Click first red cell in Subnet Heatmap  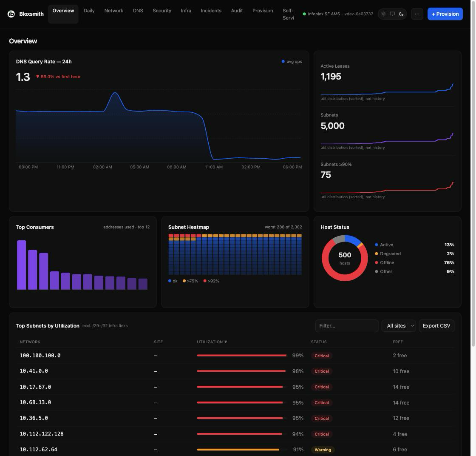pos(171,235)
